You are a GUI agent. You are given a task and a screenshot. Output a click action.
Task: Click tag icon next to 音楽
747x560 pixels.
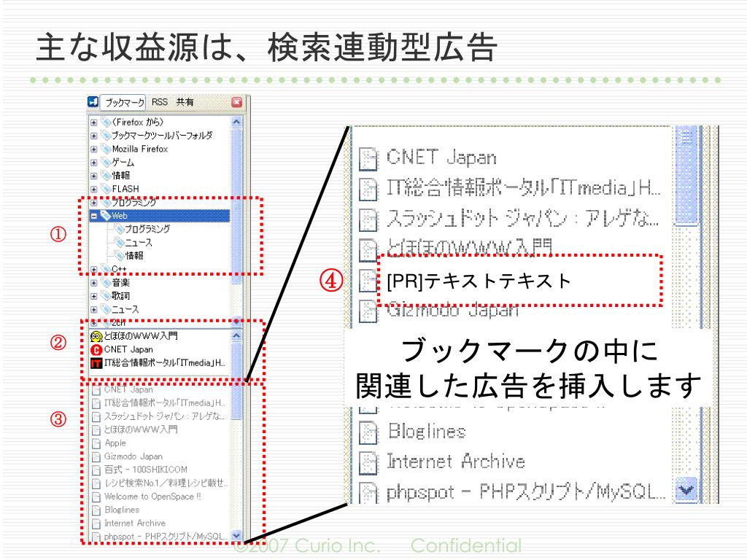coord(106,283)
